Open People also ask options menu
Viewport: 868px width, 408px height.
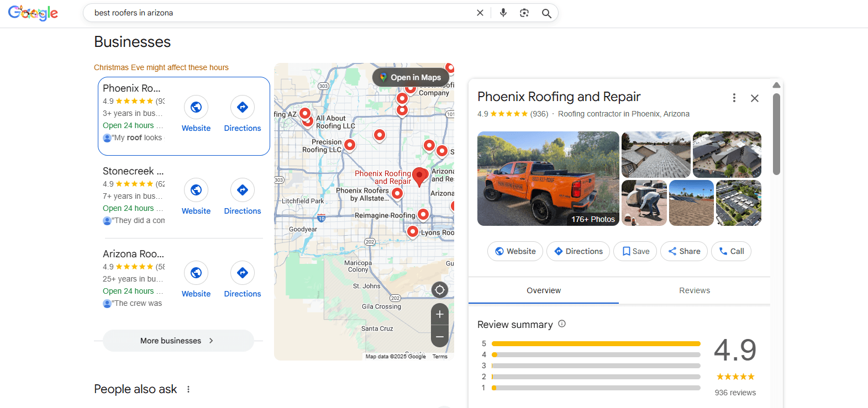pos(188,389)
